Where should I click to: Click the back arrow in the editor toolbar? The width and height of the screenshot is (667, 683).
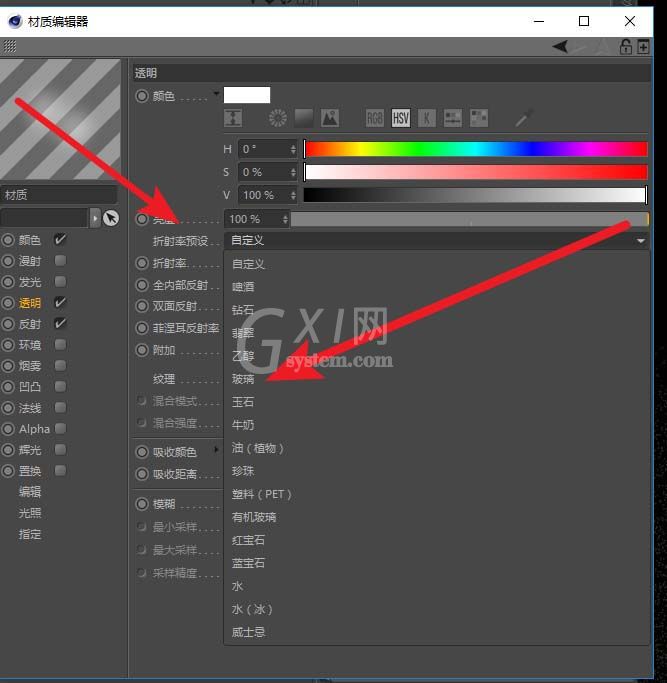[560, 46]
